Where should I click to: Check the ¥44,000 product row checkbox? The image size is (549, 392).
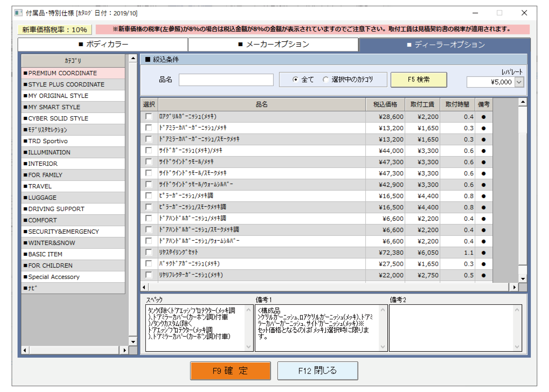point(149,150)
